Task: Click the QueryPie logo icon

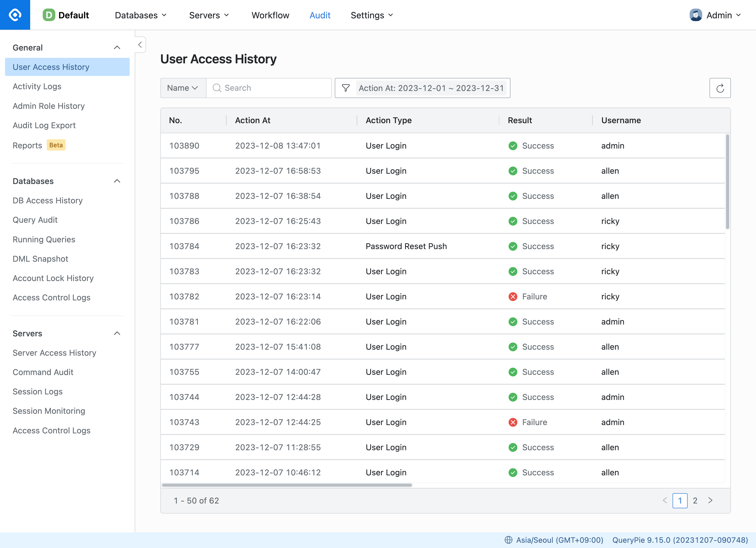Action: click(x=15, y=15)
